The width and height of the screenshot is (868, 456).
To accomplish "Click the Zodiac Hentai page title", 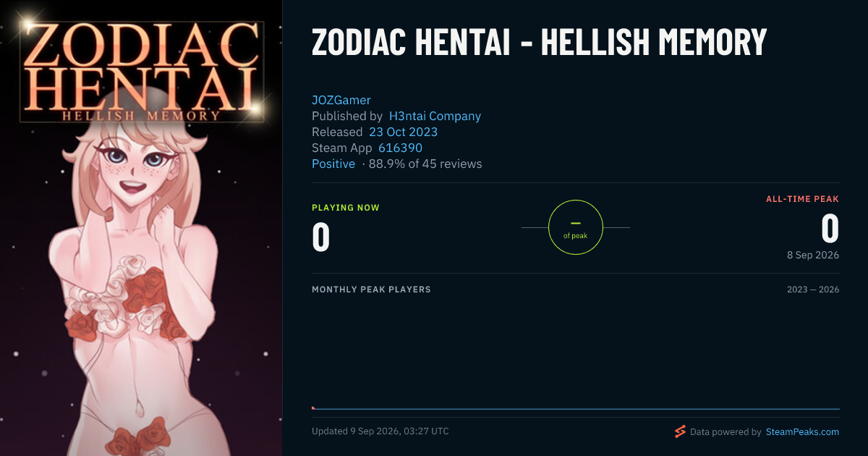I will pos(539,43).
